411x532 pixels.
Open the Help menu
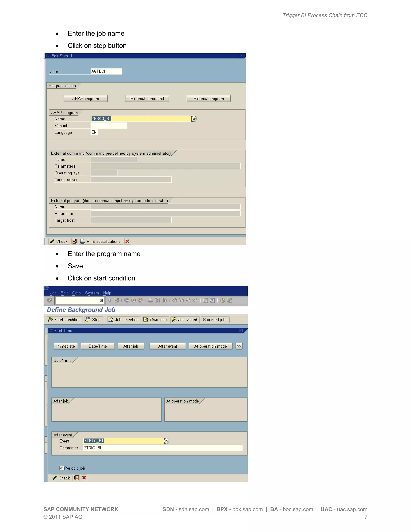coord(107,293)
